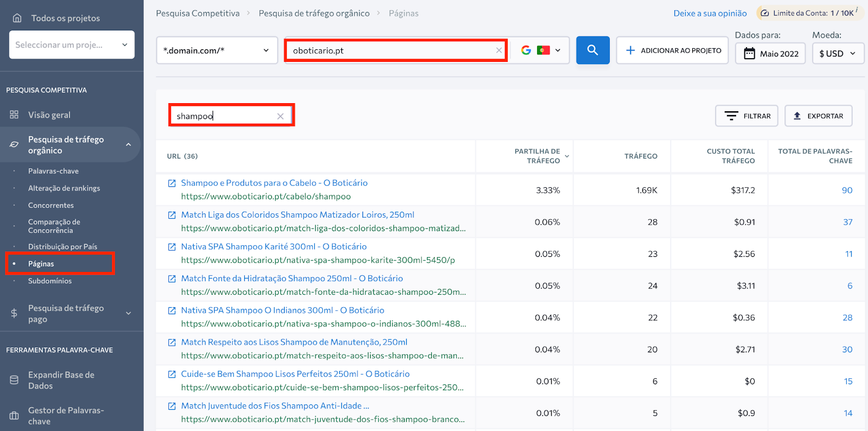Open Visão geral in the sidebar
Viewport: 868px width, 431px height.
click(49, 115)
